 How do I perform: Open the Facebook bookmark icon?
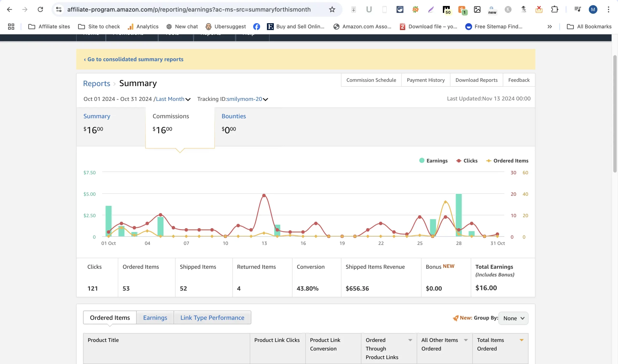[x=257, y=27]
